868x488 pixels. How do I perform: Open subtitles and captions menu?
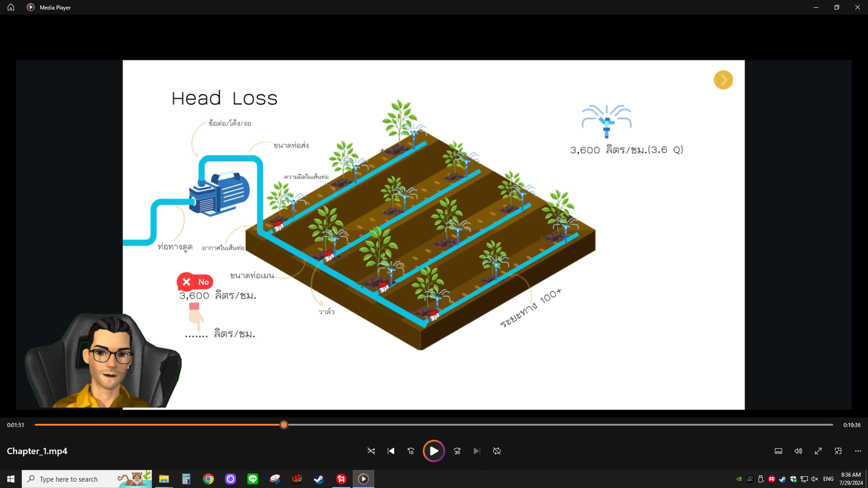tap(778, 451)
